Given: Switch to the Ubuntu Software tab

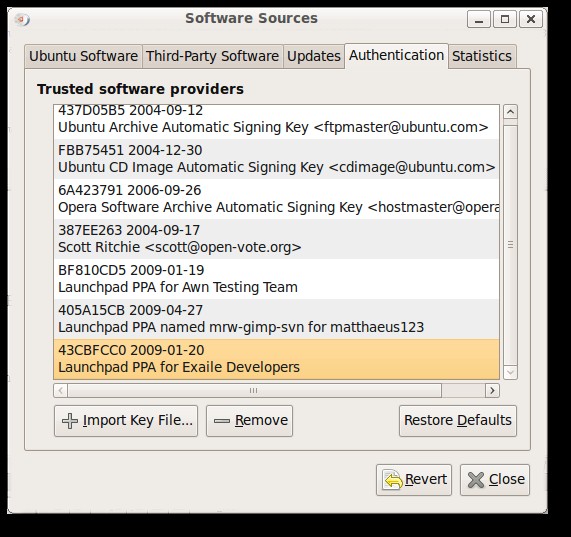Looking at the screenshot, I should point(83,56).
